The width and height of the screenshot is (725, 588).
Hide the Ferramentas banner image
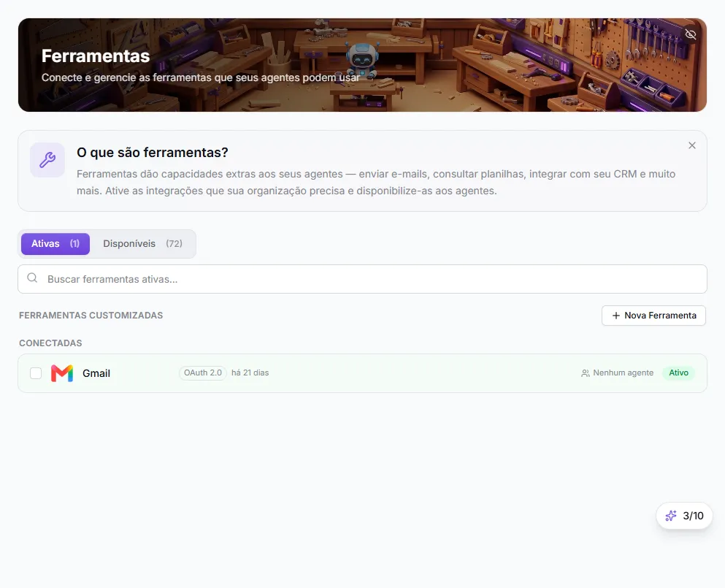click(691, 35)
